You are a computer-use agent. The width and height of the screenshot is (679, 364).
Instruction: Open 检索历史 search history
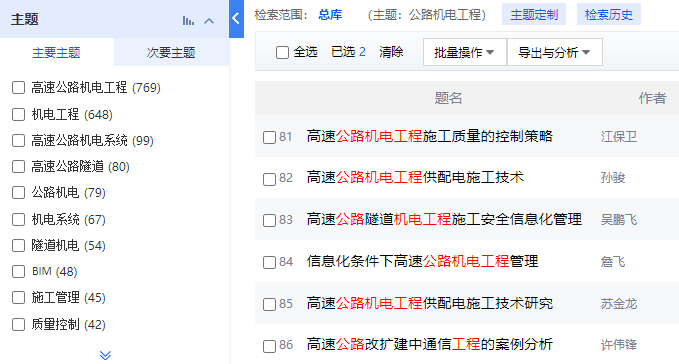608,15
